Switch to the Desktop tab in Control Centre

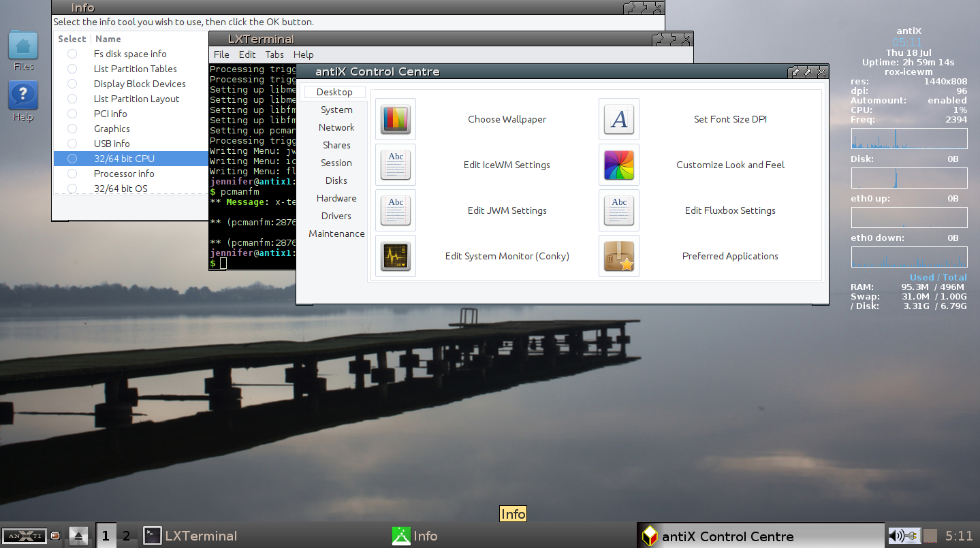point(334,92)
